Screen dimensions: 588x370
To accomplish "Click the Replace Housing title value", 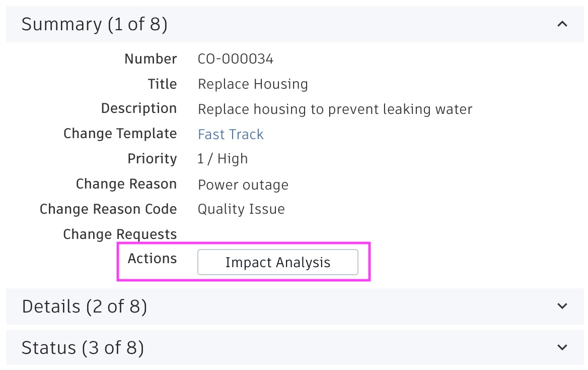I will (x=253, y=84).
